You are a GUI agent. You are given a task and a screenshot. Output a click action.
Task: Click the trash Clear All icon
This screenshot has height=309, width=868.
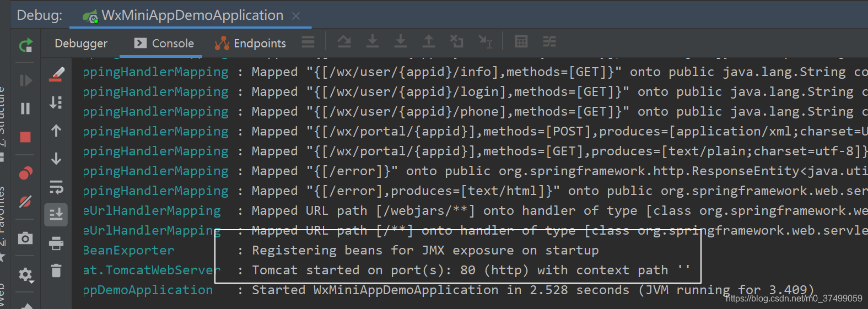pyautogui.click(x=56, y=270)
